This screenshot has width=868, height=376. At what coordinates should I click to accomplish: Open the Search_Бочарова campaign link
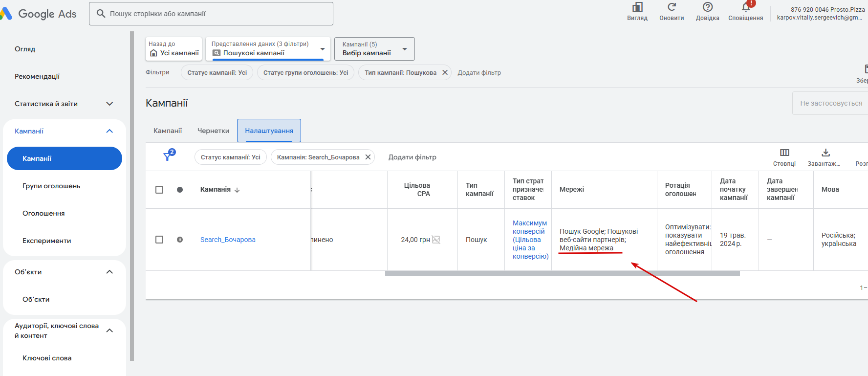pyautogui.click(x=228, y=240)
